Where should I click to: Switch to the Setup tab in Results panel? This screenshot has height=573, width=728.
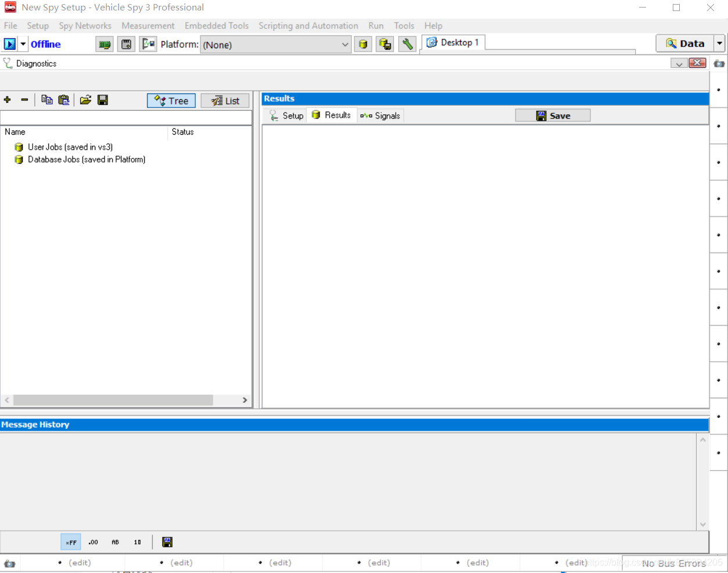click(286, 116)
